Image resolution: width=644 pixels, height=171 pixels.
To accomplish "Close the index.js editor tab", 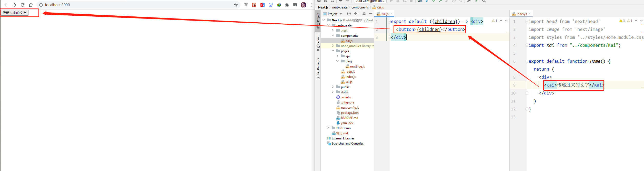I will [530, 14].
